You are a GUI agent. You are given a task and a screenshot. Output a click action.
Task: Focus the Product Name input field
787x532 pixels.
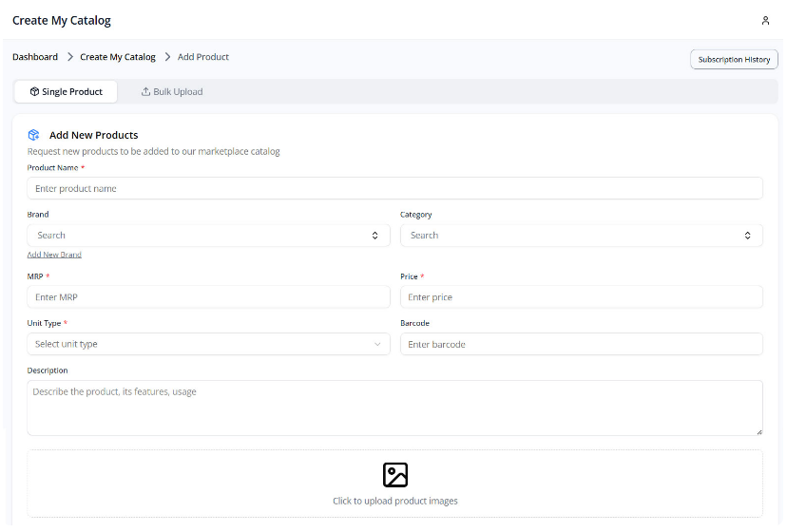[394, 189]
